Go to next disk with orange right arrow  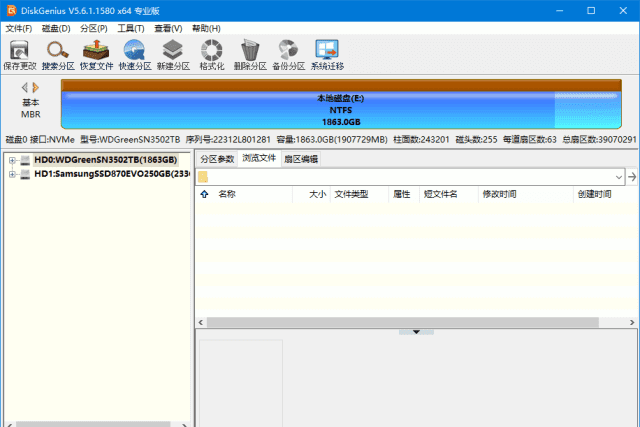tap(36, 87)
